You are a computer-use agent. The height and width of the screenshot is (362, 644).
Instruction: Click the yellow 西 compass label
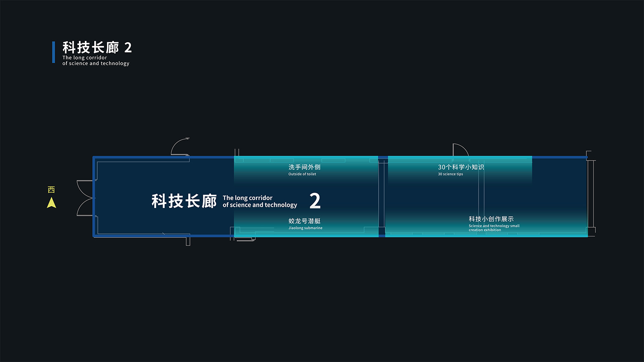[51, 189]
